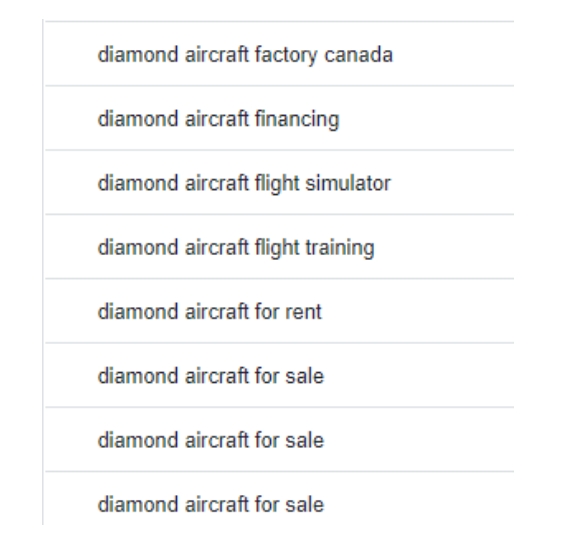Click 'sale' in the last list row

point(304,505)
